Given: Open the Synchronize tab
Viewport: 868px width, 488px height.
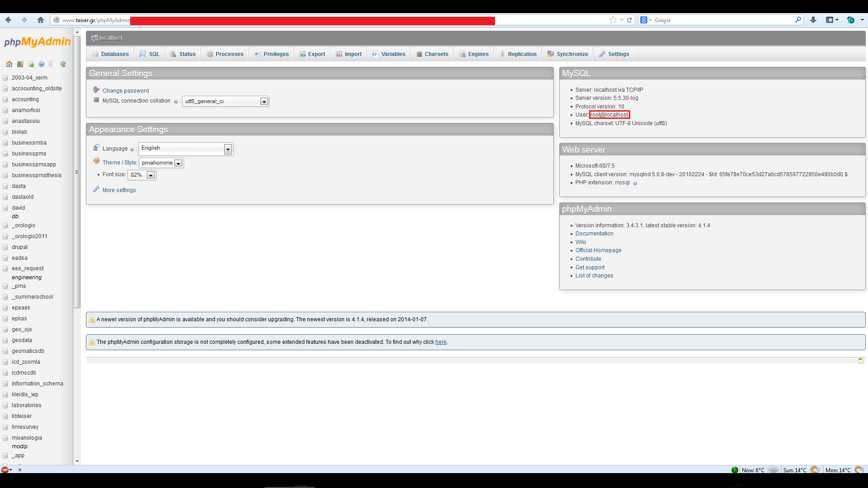Looking at the screenshot, I should (x=568, y=54).
